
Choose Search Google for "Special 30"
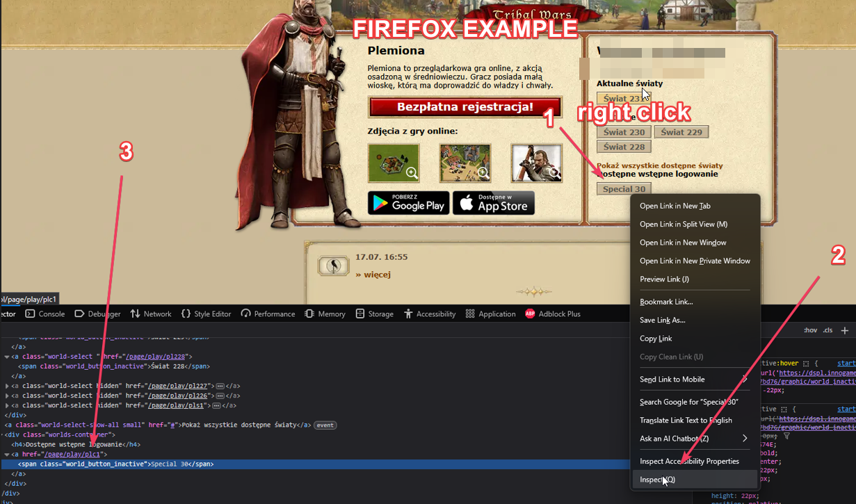pyautogui.click(x=695, y=402)
